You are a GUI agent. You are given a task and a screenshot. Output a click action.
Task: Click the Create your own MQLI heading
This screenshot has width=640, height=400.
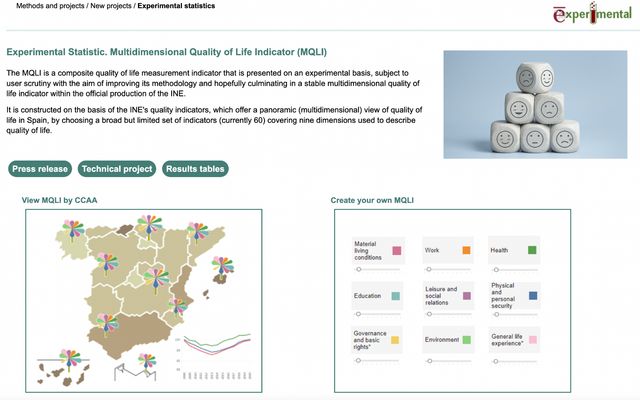372,200
